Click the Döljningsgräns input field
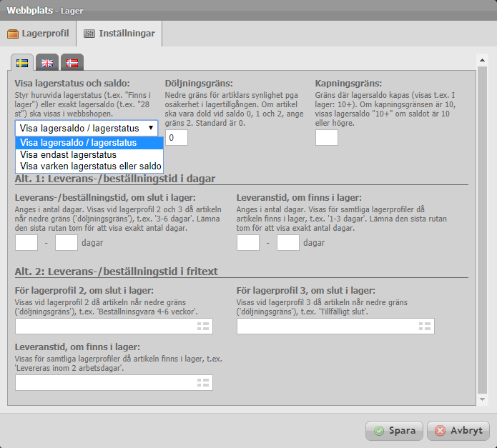 177,138
